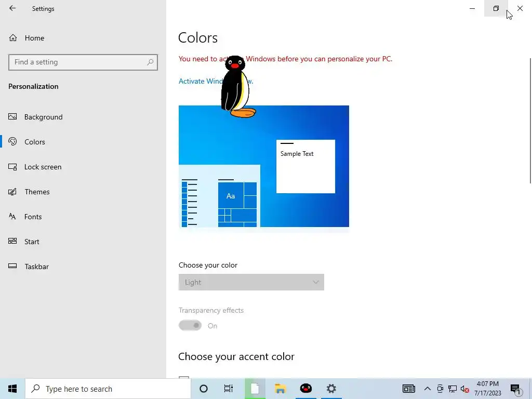The height and width of the screenshot is (399, 532).
Task: Click the network tray icon
Action: click(x=453, y=389)
